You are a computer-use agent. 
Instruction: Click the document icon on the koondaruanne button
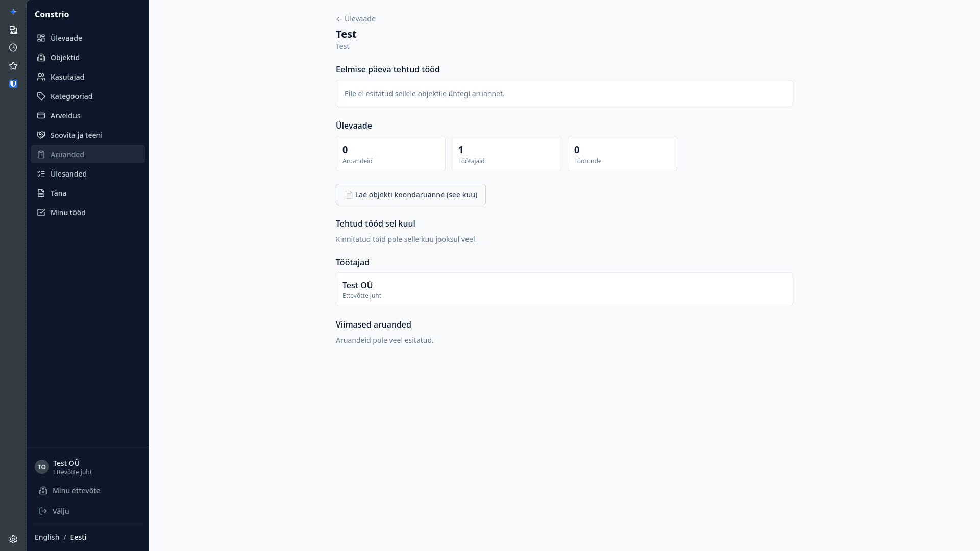point(349,195)
